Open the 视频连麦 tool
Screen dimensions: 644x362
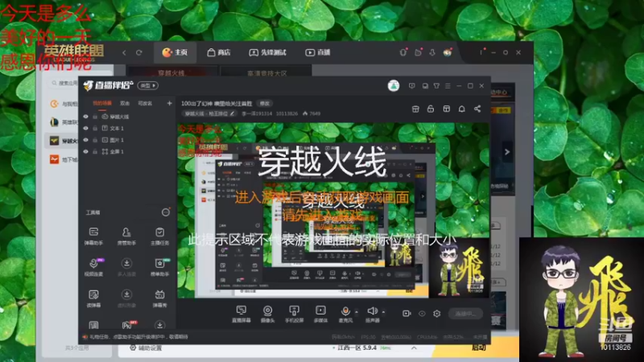click(93, 267)
